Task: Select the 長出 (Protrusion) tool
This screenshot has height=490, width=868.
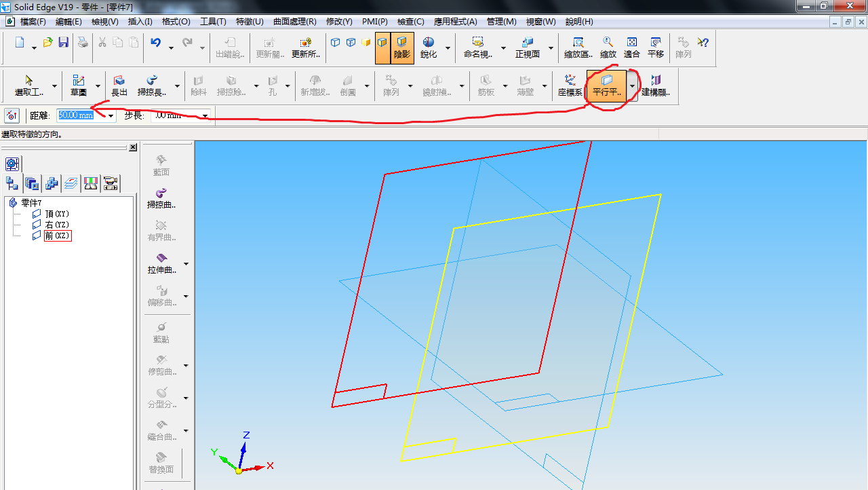Action: pyautogui.click(x=119, y=86)
